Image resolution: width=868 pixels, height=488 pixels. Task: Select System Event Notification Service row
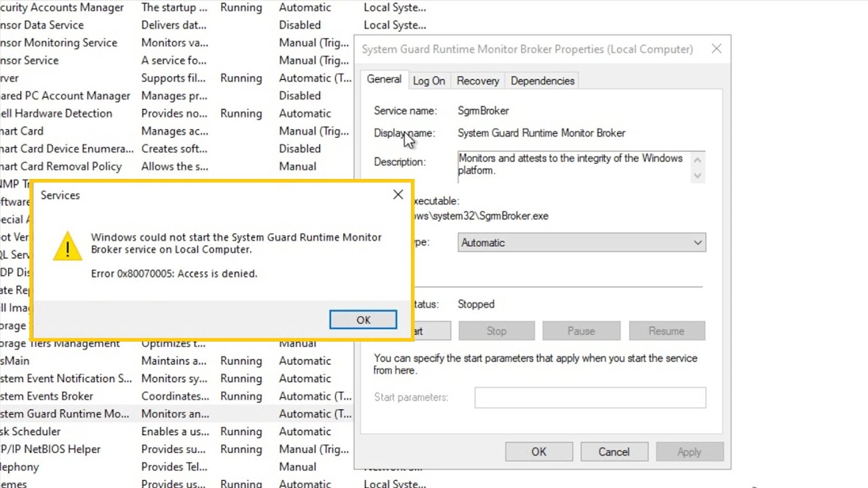coord(176,378)
